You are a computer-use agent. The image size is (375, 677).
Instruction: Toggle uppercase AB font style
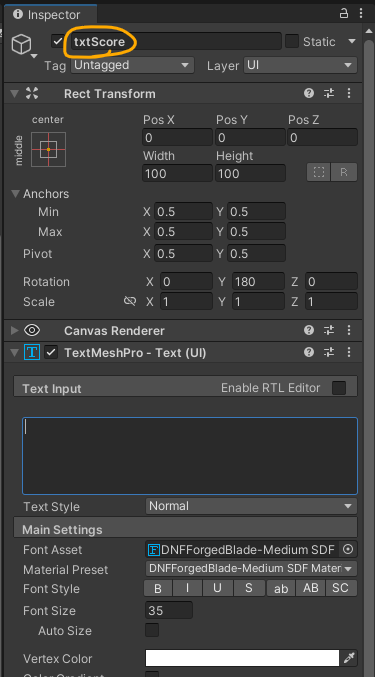(x=311, y=588)
